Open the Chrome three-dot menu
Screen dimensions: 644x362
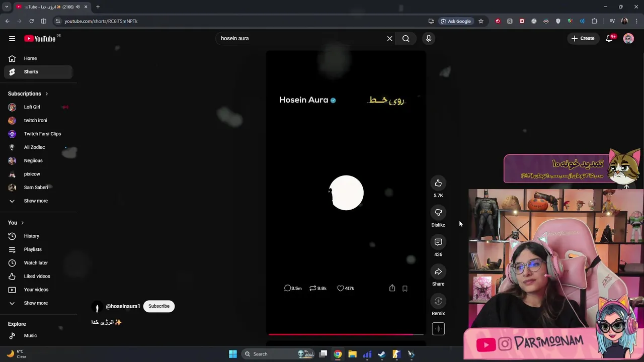(x=637, y=21)
